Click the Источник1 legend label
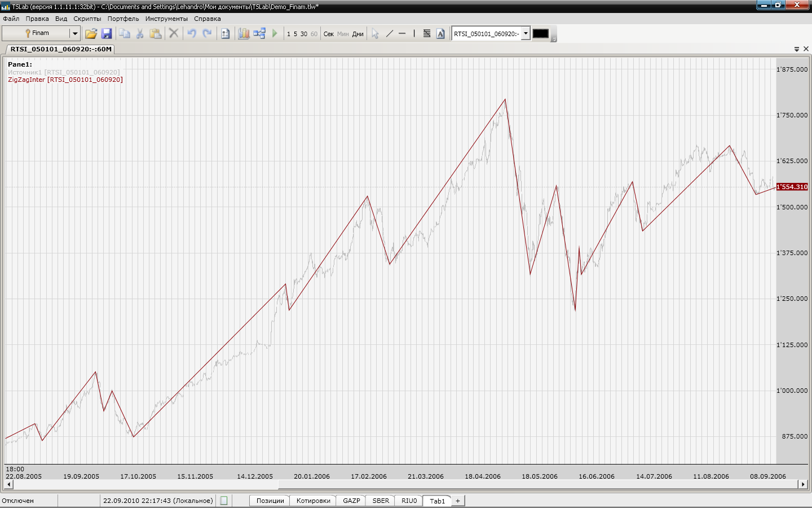This screenshot has height=508, width=812. coord(64,72)
